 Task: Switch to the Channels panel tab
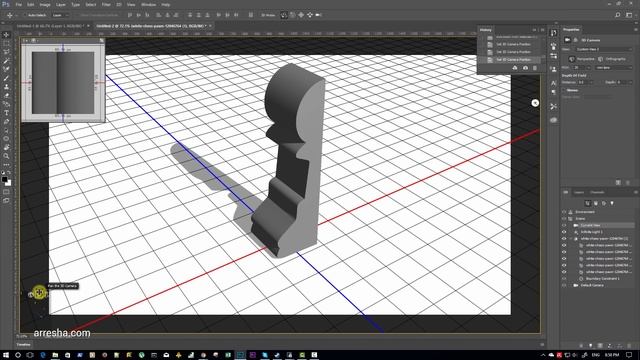597,192
